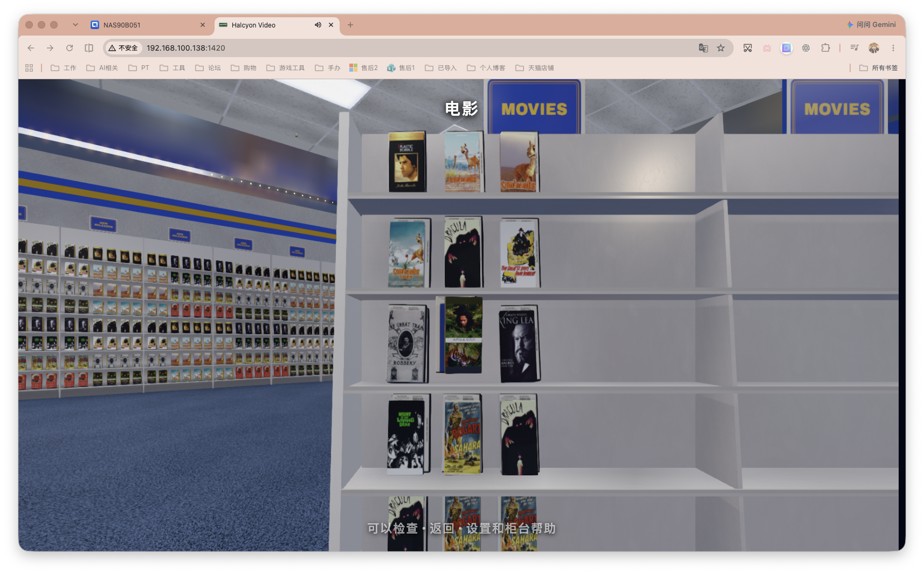The image size is (924, 574).
Task: Select Night of the Living Dead tape
Action: click(x=408, y=434)
